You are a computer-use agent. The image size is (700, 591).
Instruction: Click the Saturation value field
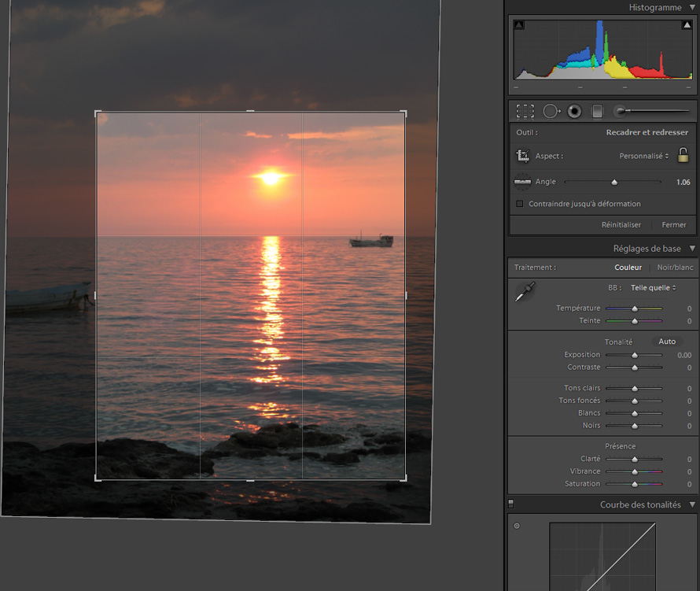tap(689, 484)
